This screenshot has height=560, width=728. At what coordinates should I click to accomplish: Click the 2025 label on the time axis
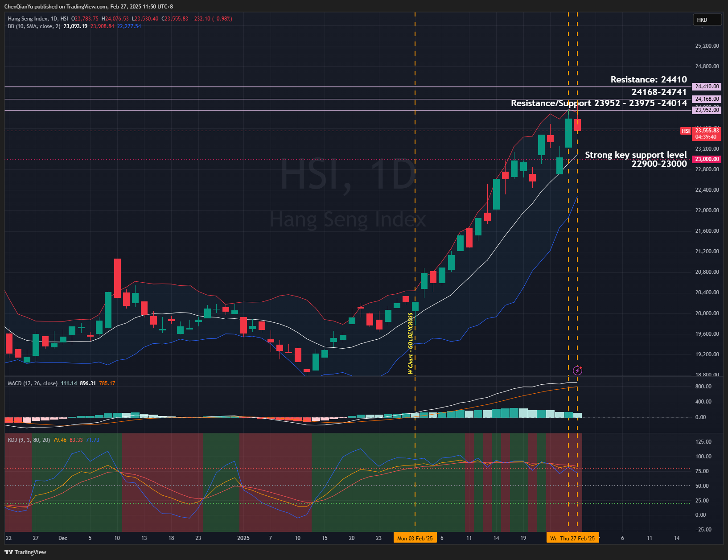click(x=243, y=538)
